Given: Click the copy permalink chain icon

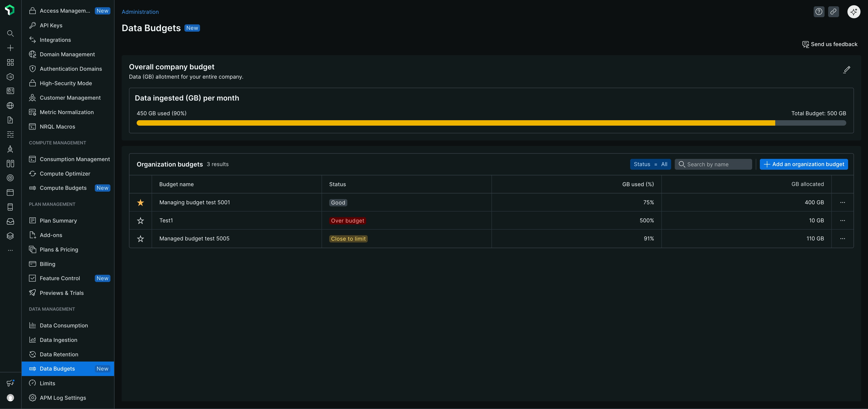Looking at the screenshot, I should (833, 12).
